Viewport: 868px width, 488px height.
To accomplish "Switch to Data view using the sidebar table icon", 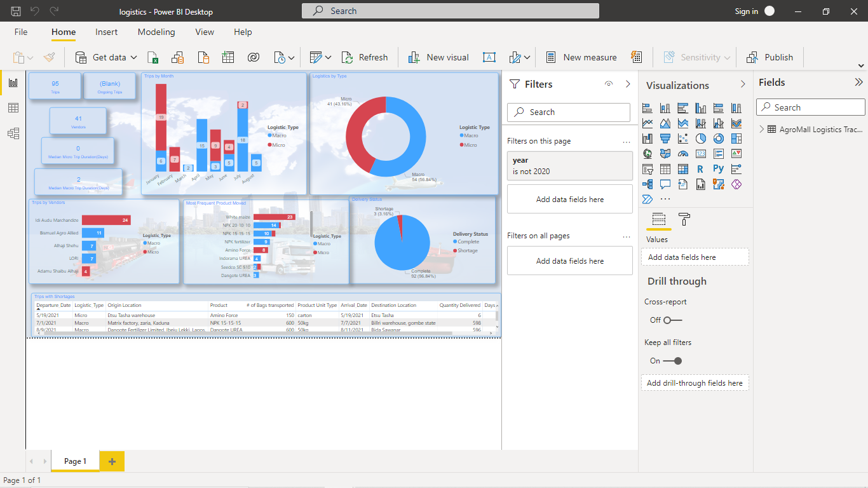I will [13, 107].
